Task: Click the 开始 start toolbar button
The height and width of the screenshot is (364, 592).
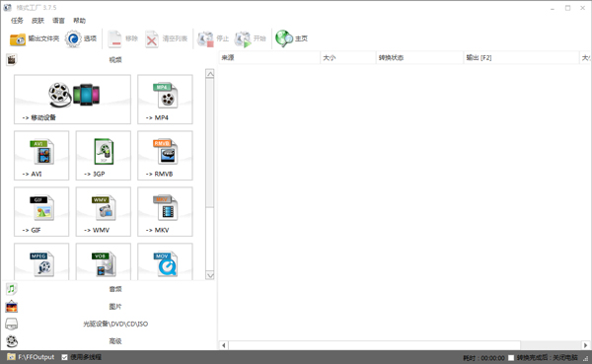Action: pyautogui.click(x=250, y=38)
